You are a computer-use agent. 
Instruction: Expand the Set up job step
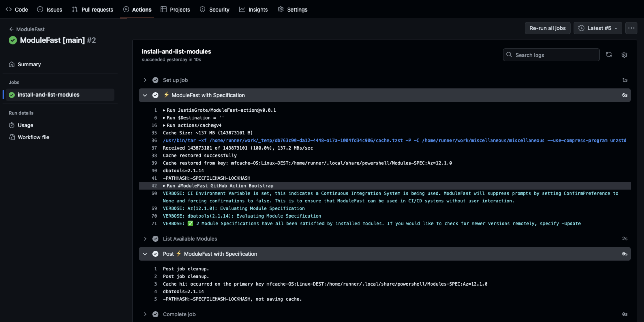(x=385, y=80)
